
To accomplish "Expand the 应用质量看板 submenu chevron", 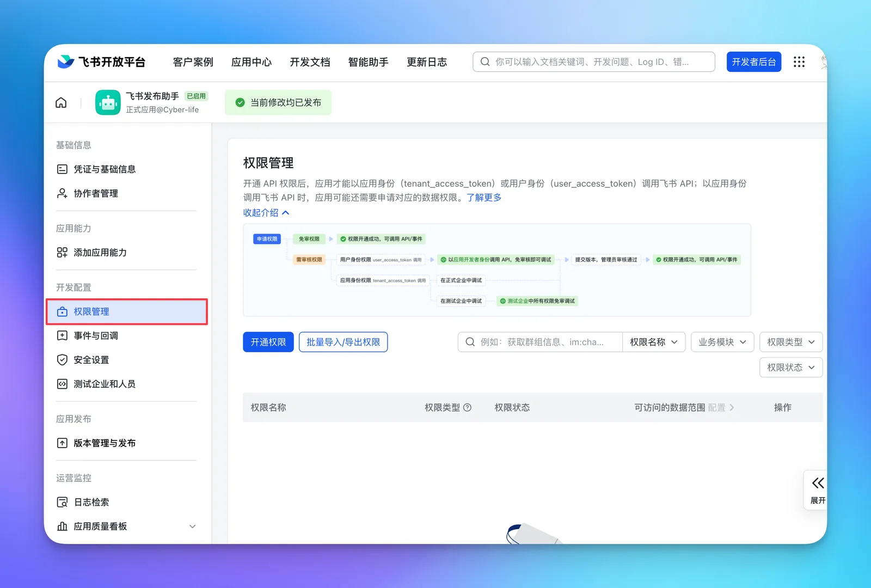I will (x=192, y=526).
